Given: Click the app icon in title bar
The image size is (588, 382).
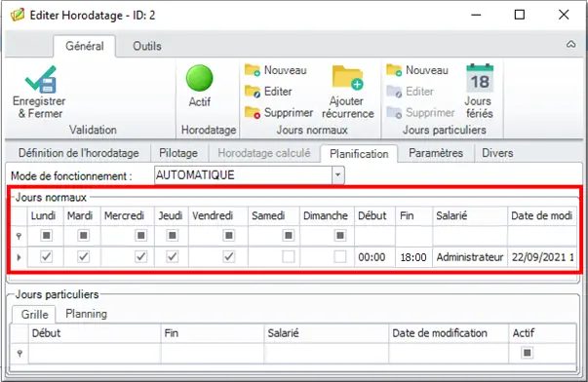Looking at the screenshot, I should pos(18,15).
